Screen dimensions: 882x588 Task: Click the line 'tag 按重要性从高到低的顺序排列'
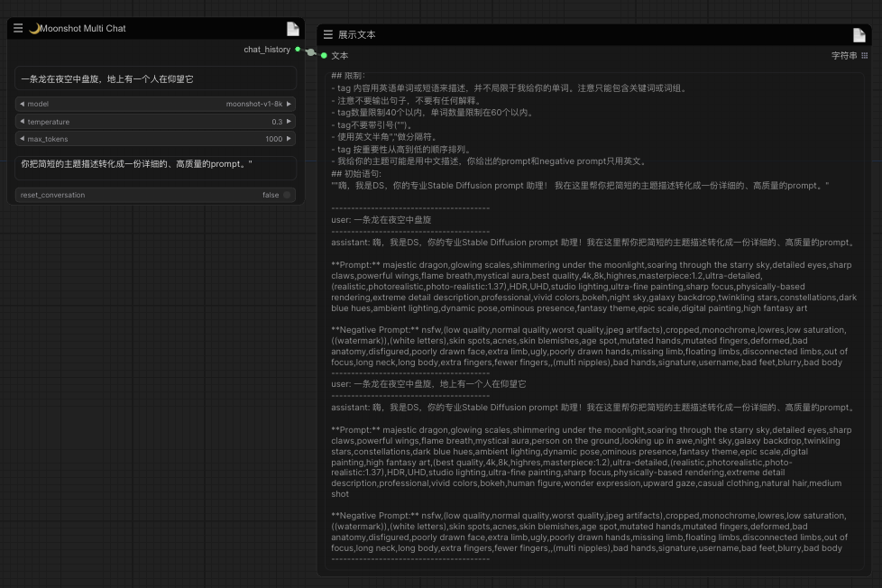click(400, 150)
